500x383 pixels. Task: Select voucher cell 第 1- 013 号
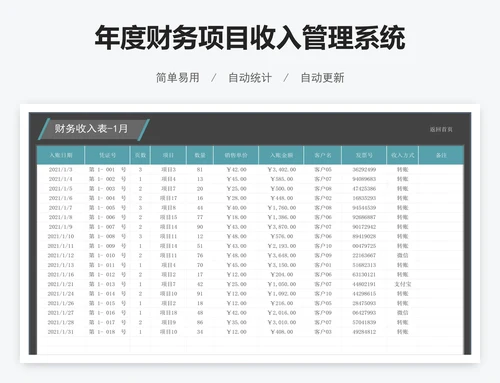pyautogui.click(x=107, y=284)
